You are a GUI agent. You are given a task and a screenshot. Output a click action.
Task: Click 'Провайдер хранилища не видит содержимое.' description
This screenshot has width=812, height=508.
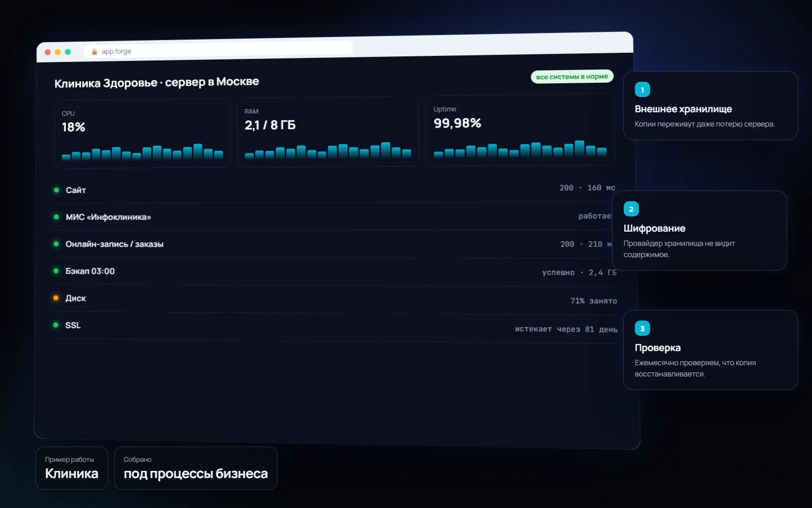tap(679, 249)
